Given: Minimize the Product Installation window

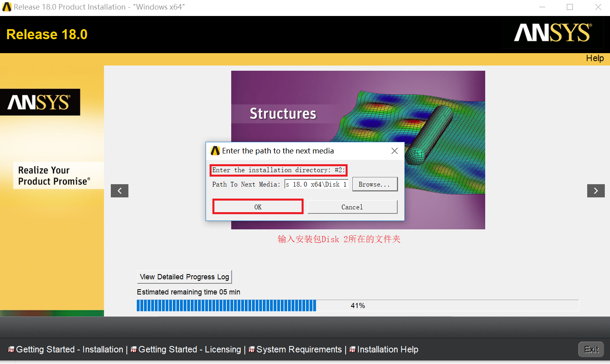Looking at the screenshot, I should [542, 7].
